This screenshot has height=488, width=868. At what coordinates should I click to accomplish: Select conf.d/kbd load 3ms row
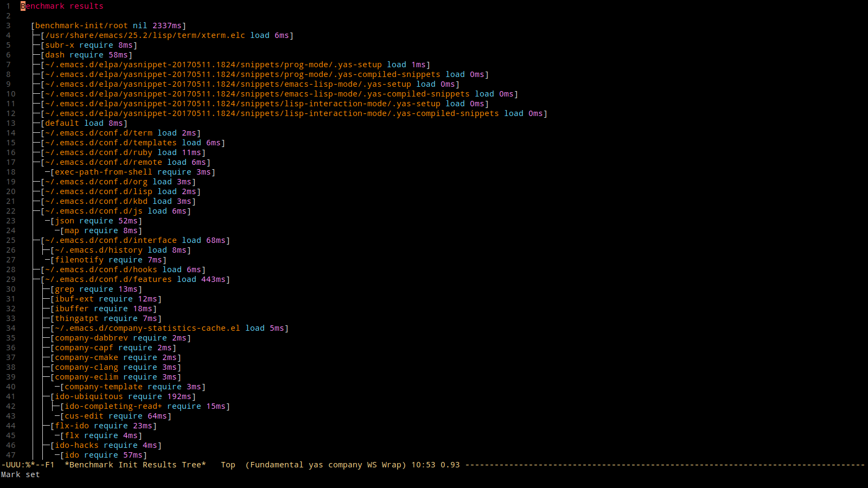pos(118,201)
